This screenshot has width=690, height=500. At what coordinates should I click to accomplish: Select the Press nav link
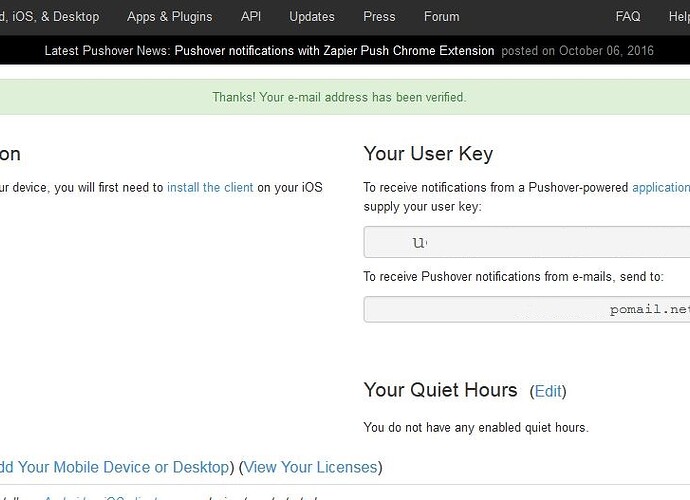point(379,17)
